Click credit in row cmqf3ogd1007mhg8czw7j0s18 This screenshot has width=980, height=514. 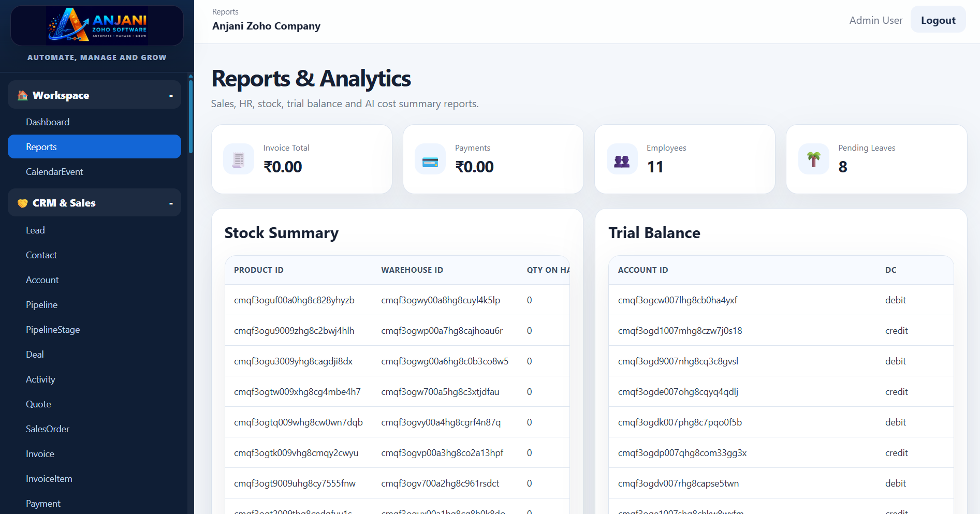click(x=897, y=331)
